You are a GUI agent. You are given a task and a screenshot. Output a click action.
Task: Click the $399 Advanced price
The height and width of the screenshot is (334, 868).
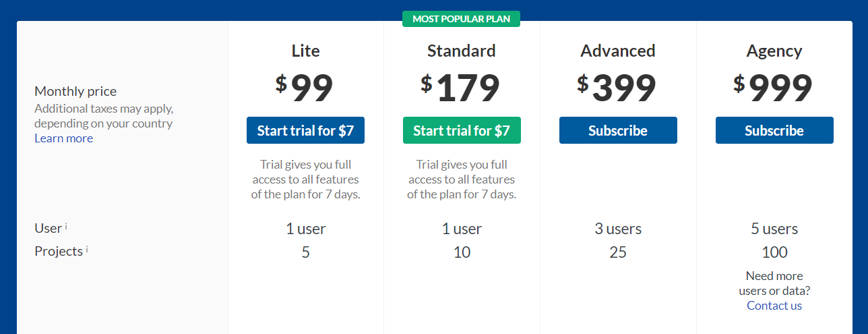[x=618, y=88]
